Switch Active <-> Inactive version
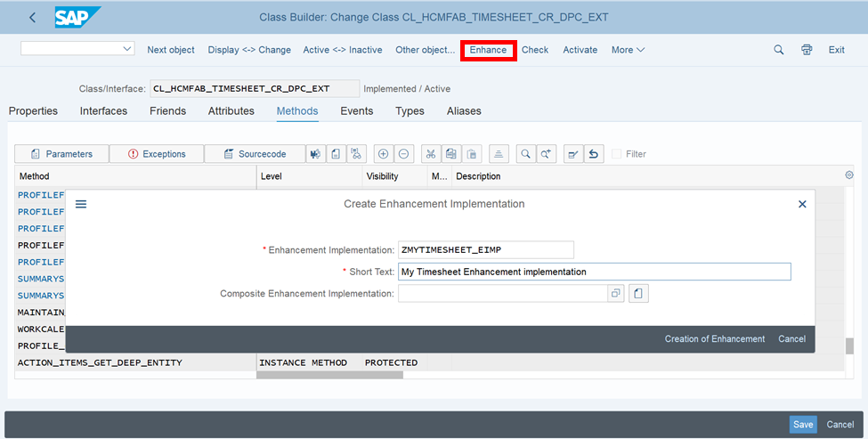This screenshot has width=868, height=439. [x=343, y=50]
